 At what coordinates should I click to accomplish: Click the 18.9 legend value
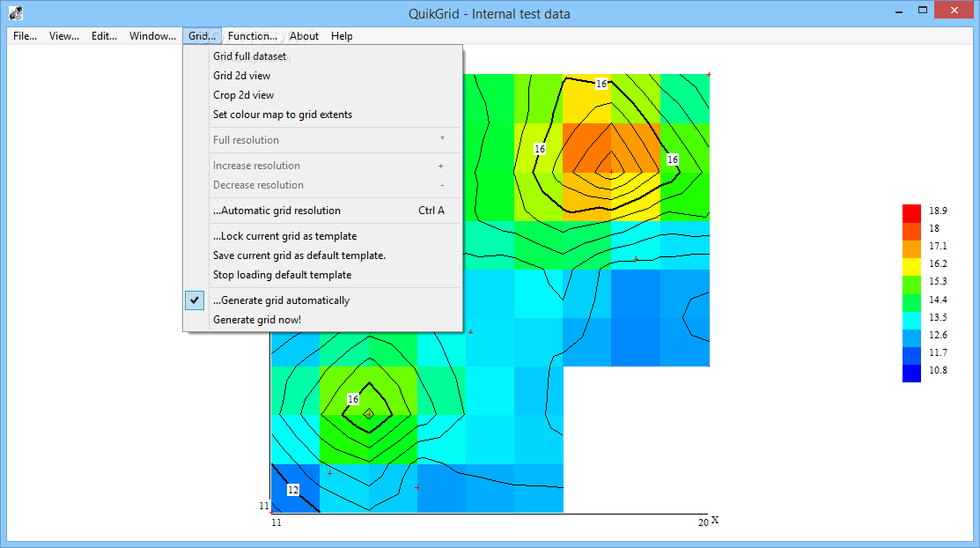[x=938, y=211]
